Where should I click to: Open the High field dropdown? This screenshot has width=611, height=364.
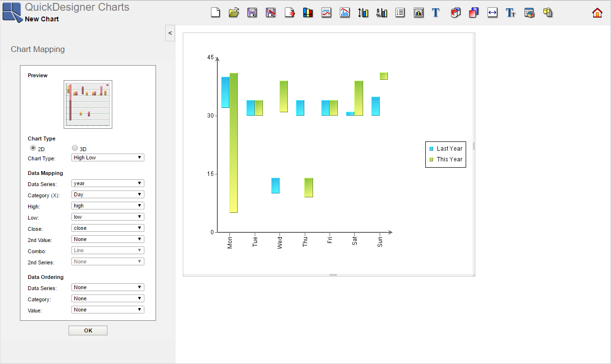point(108,206)
